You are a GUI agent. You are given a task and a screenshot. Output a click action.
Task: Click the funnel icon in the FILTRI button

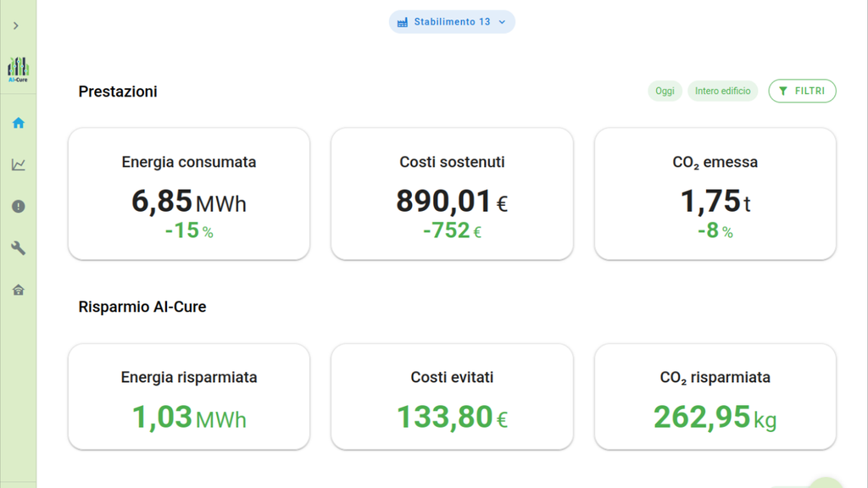click(783, 91)
